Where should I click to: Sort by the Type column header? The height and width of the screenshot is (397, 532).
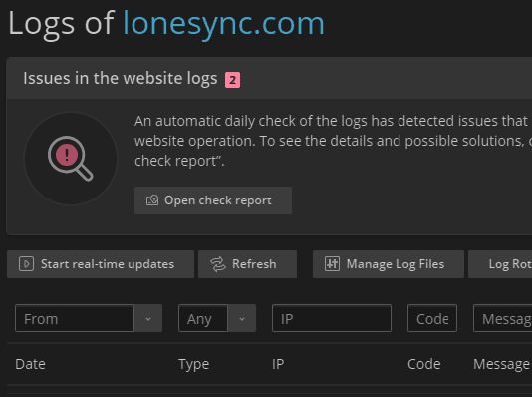pyautogui.click(x=194, y=364)
